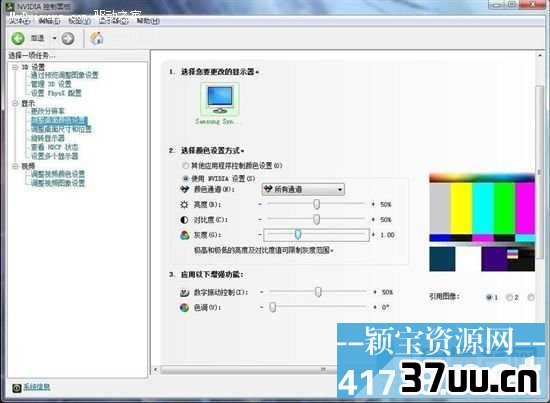Click the gamma color icon
The image size is (550, 403).
[185, 235]
